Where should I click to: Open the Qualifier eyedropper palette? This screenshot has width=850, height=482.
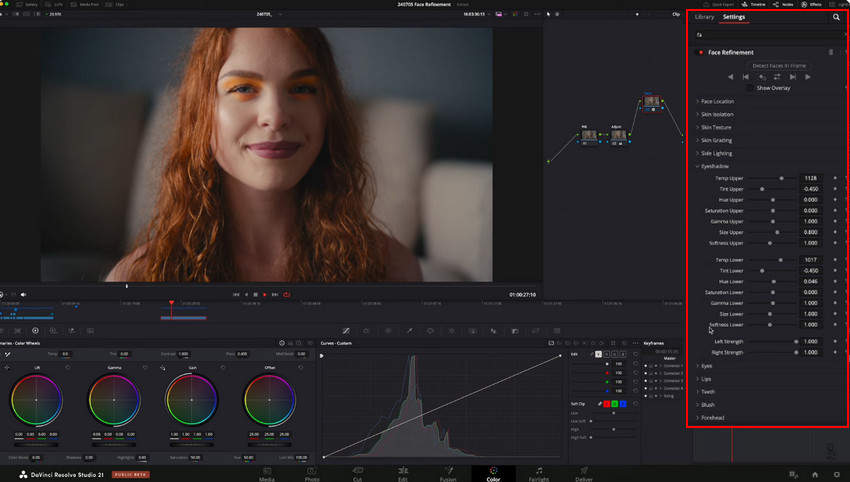pos(409,331)
